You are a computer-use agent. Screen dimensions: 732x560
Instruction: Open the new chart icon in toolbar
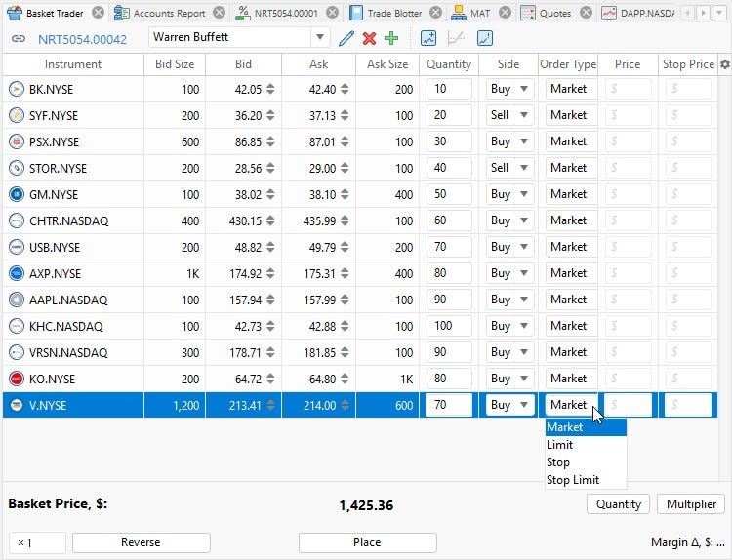[428, 38]
